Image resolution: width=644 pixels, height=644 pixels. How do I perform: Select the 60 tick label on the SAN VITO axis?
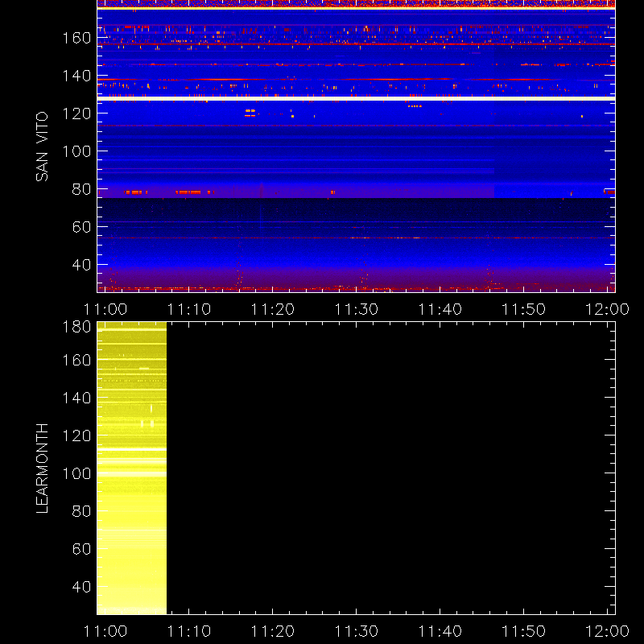click(x=81, y=227)
